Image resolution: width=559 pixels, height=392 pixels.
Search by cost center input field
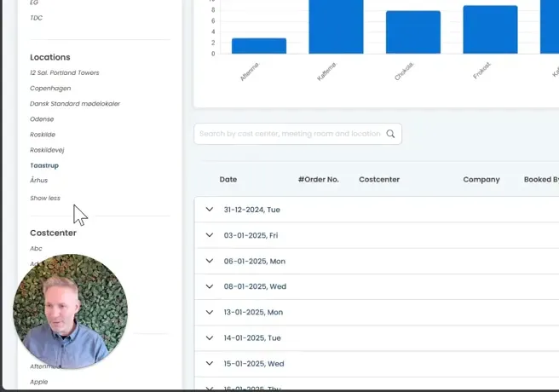(297, 134)
